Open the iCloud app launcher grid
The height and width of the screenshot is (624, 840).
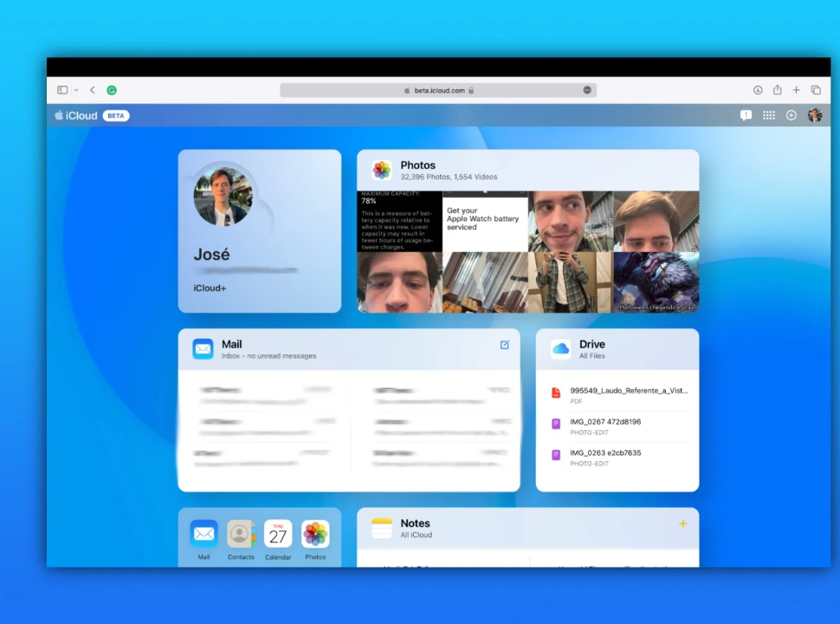click(x=769, y=115)
